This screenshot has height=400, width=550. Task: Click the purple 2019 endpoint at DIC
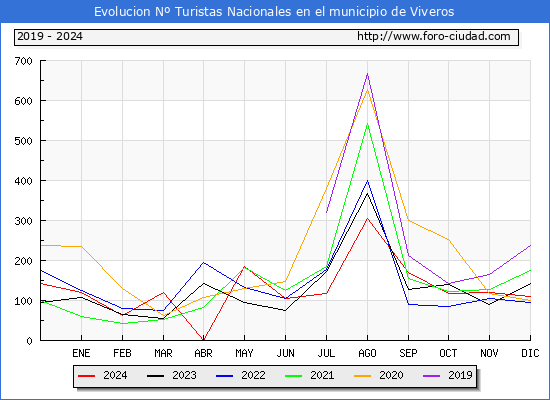530,245
